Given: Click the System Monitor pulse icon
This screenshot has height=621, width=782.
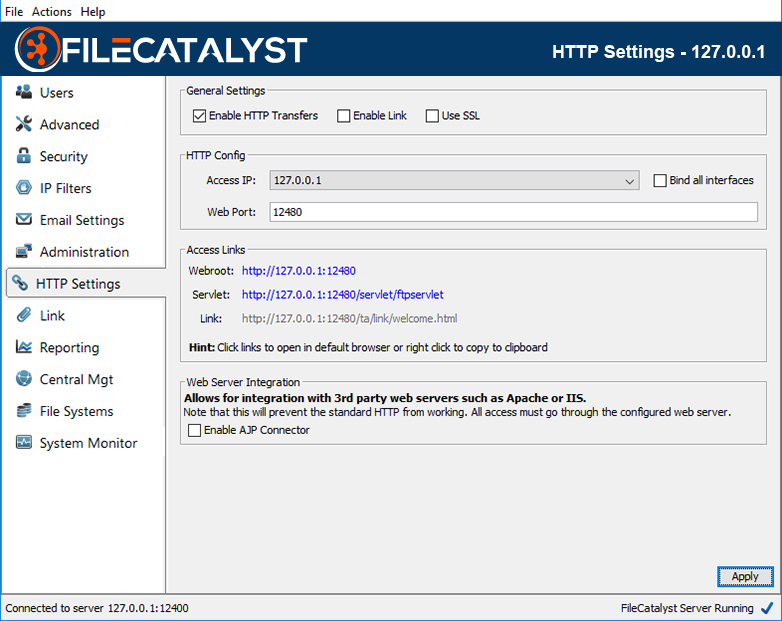Looking at the screenshot, I should [x=23, y=442].
